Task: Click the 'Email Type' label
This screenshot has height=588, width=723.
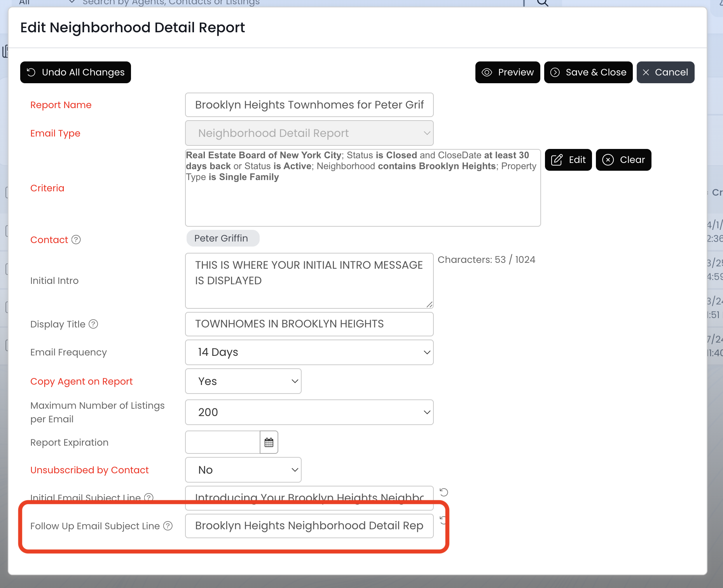Action: coord(55,133)
